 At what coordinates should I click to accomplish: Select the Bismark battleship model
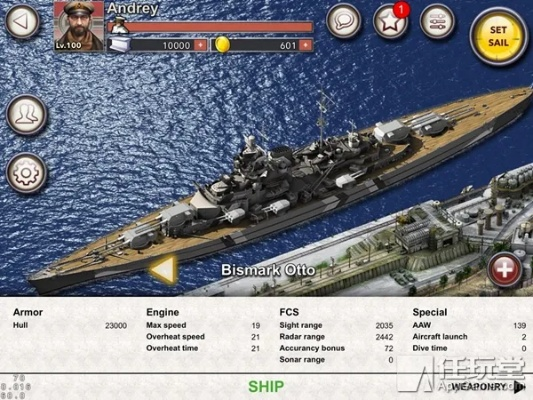point(279,190)
